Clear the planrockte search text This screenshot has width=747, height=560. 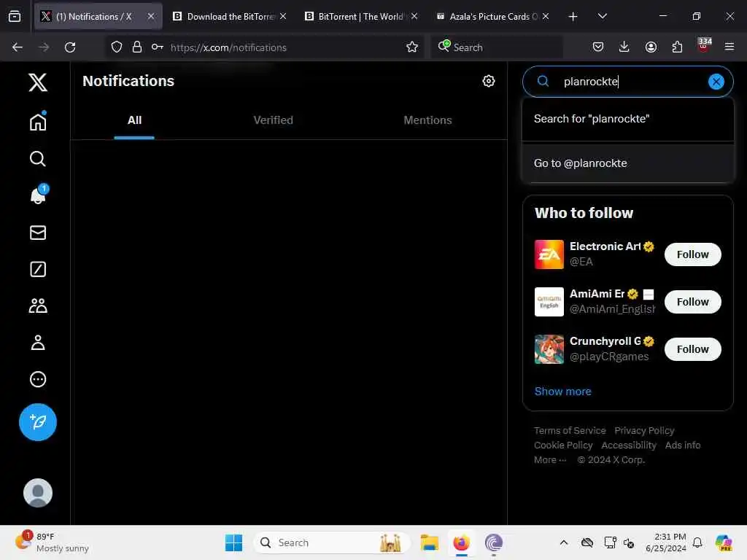click(x=716, y=82)
